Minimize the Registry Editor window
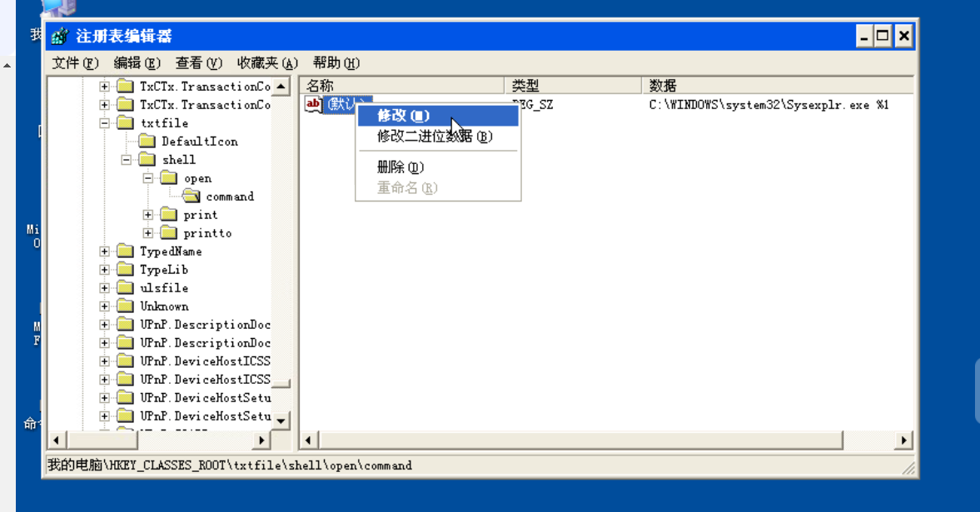The width and height of the screenshot is (980, 512). tap(864, 37)
